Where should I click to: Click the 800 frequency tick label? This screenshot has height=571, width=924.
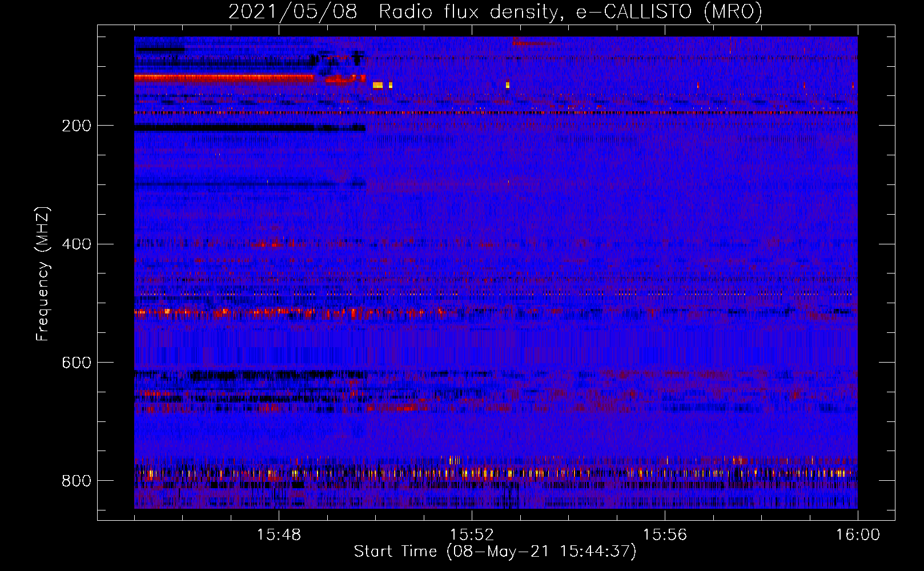click(x=77, y=481)
